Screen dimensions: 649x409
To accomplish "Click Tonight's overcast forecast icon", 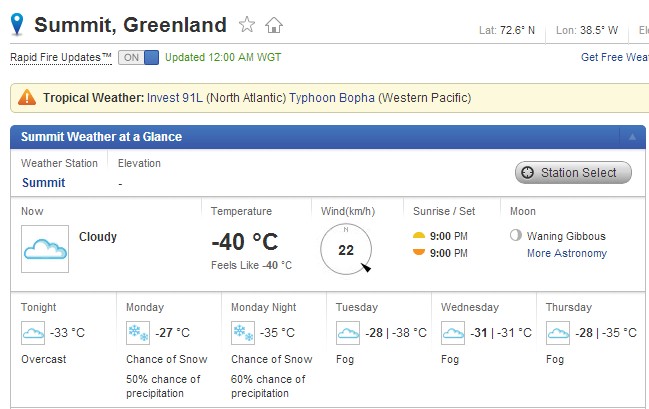I will click(x=33, y=333).
